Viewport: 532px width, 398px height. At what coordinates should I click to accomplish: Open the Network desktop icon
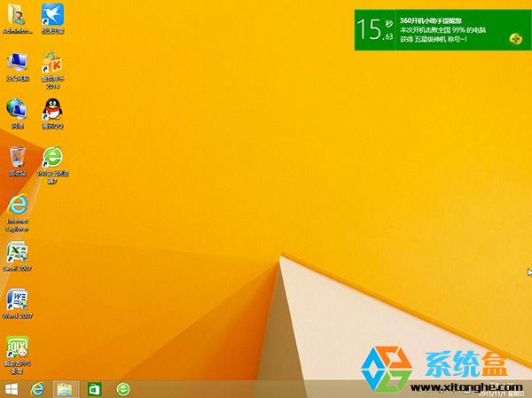coord(18,110)
